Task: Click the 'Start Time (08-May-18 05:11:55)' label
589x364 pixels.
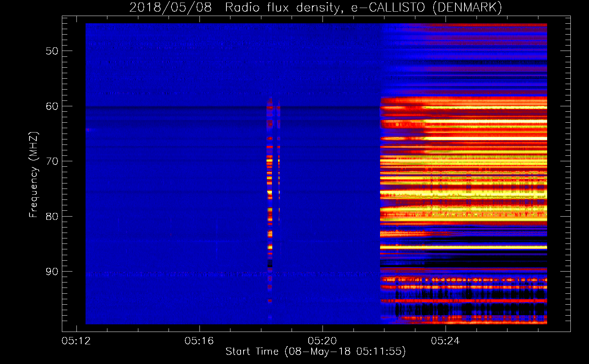Action: point(316,352)
